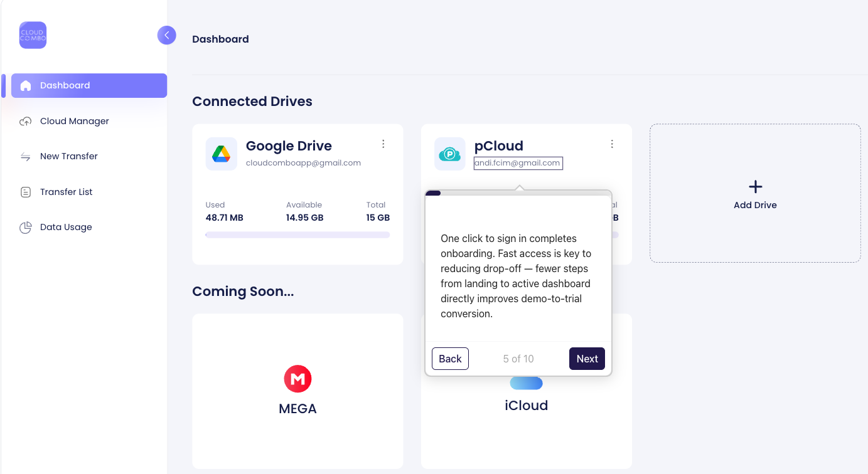Viewport: 868px width, 474px height.
Task: Collapse the sidebar with the chevron button
Action: click(167, 35)
